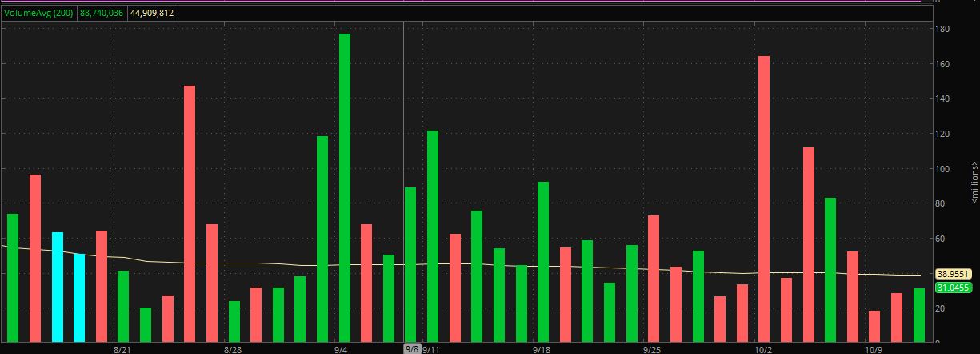The image size is (980, 354).
Task: Select the taller cyan volume bar
Action: 58,288
